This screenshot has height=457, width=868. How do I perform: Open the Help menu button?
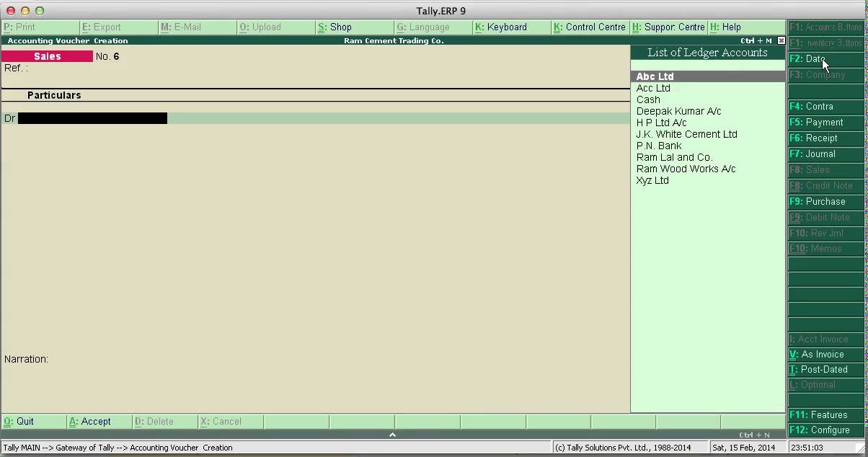pos(747,27)
